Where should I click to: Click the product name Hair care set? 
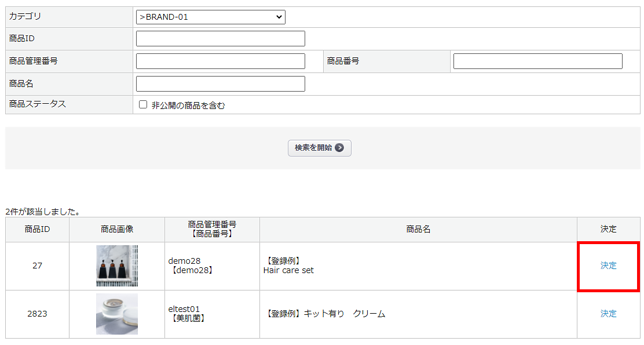pos(288,270)
